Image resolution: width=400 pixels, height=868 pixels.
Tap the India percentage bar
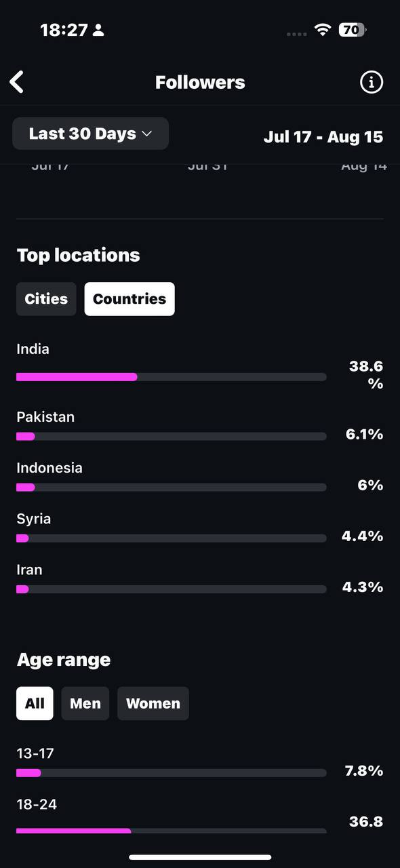click(172, 377)
